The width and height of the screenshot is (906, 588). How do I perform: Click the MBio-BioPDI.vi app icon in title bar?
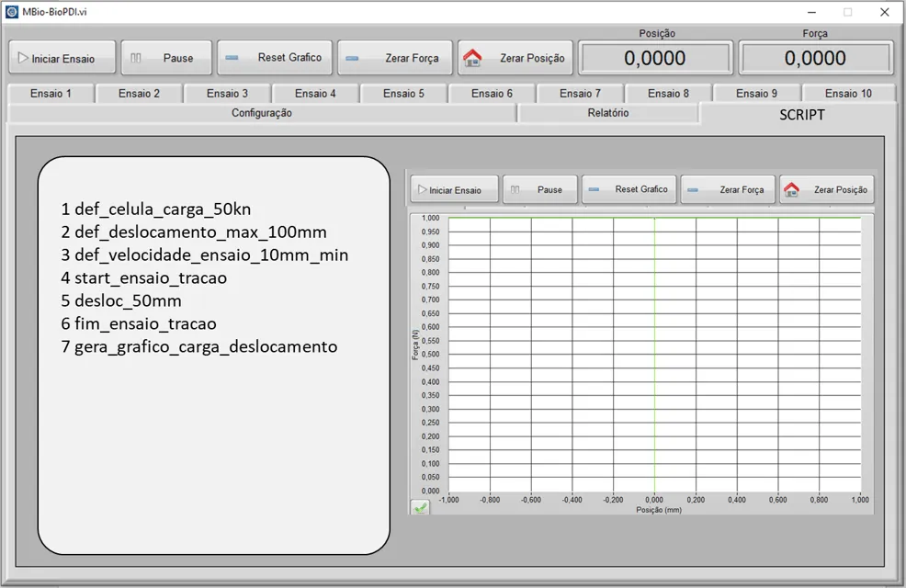(12, 12)
